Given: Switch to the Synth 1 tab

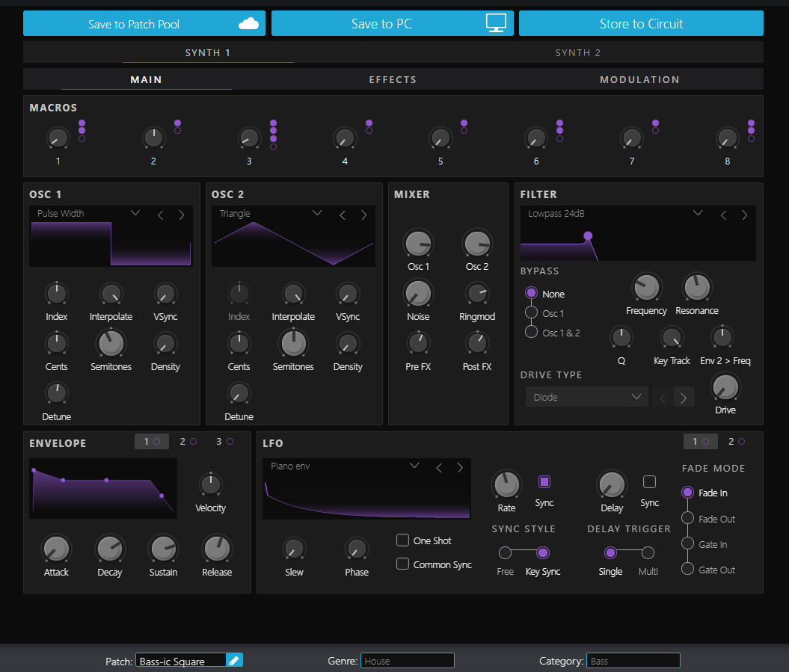Looking at the screenshot, I should point(208,53).
